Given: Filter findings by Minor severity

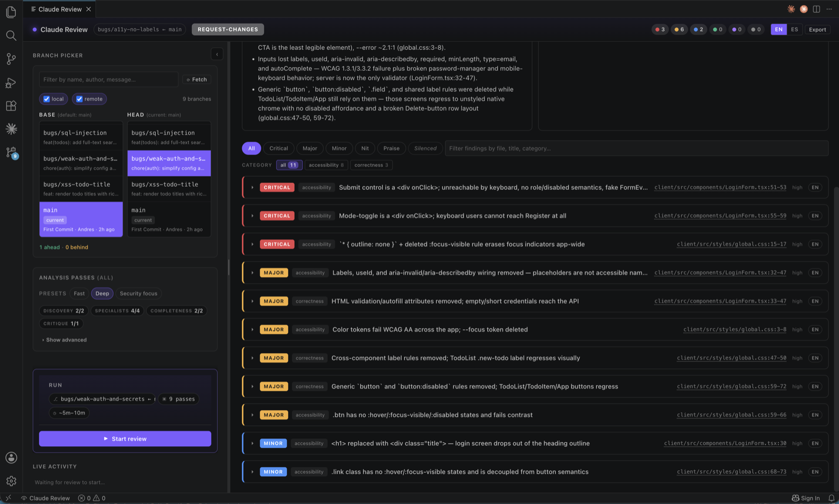Looking at the screenshot, I should [x=339, y=148].
